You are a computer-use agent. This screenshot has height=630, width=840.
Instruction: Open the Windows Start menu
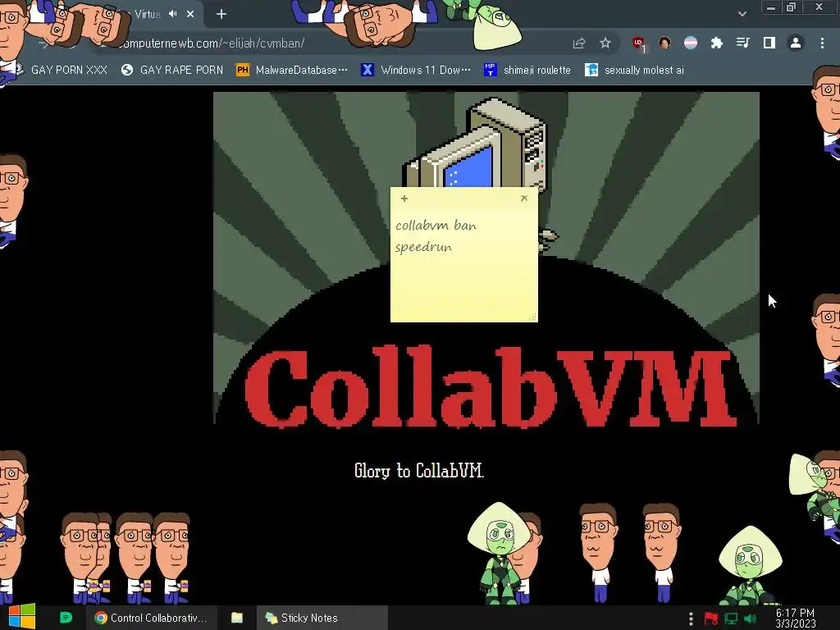[x=22, y=617]
